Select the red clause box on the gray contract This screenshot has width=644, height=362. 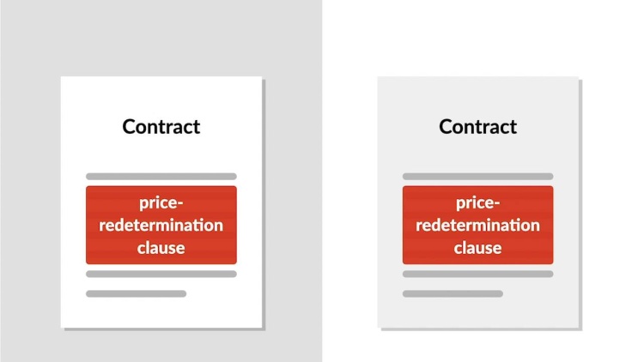(477, 225)
